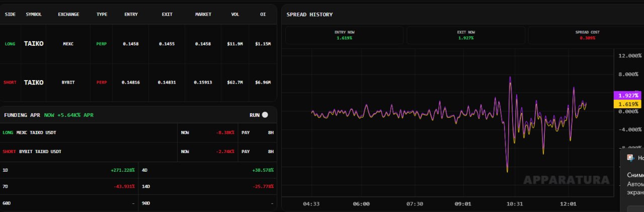This screenshot has height=212, width=644.
Task: Select the purple 1.927% exit price tag
Action: coord(627,95)
